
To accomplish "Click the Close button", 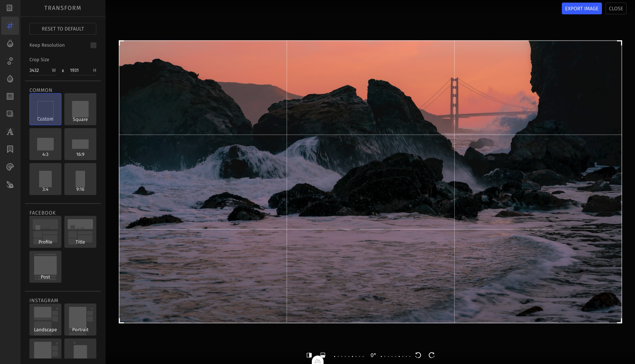I will coord(616,8).
